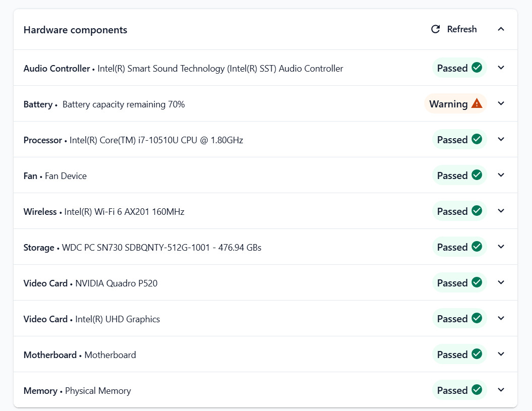
Task: Click the Battery Warning status badge
Action: point(455,103)
